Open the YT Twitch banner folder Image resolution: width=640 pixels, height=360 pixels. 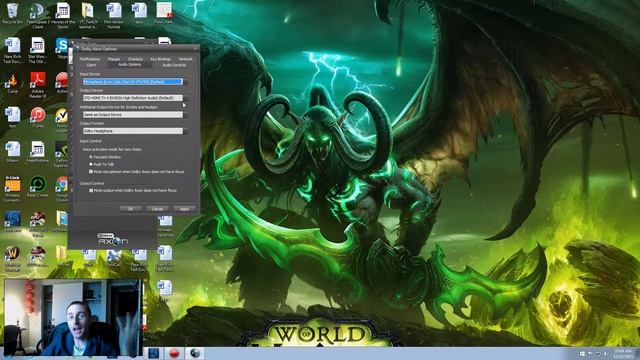[x=88, y=16]
